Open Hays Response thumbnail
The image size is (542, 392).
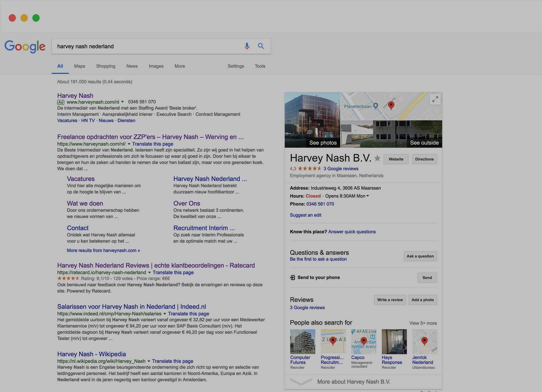[394, 342]
